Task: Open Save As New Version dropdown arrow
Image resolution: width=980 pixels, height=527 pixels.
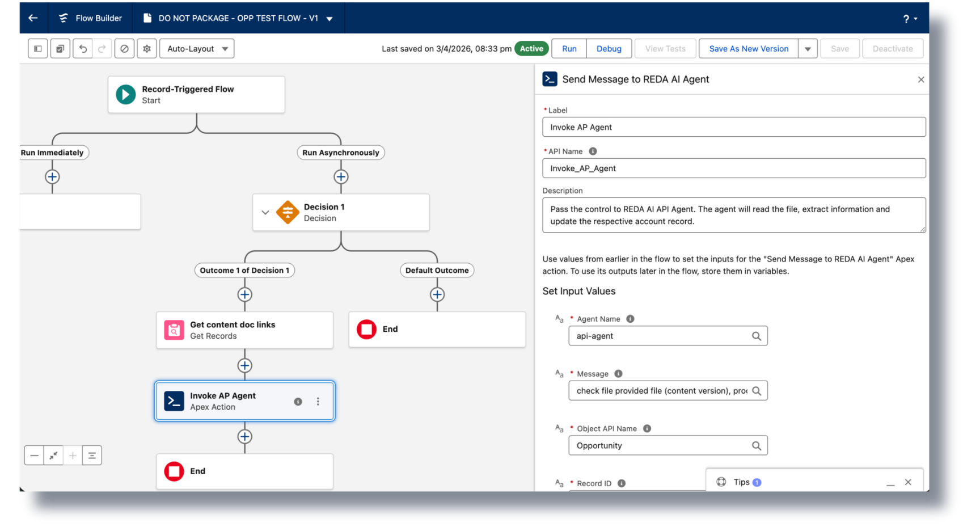Action: (808, 48)
